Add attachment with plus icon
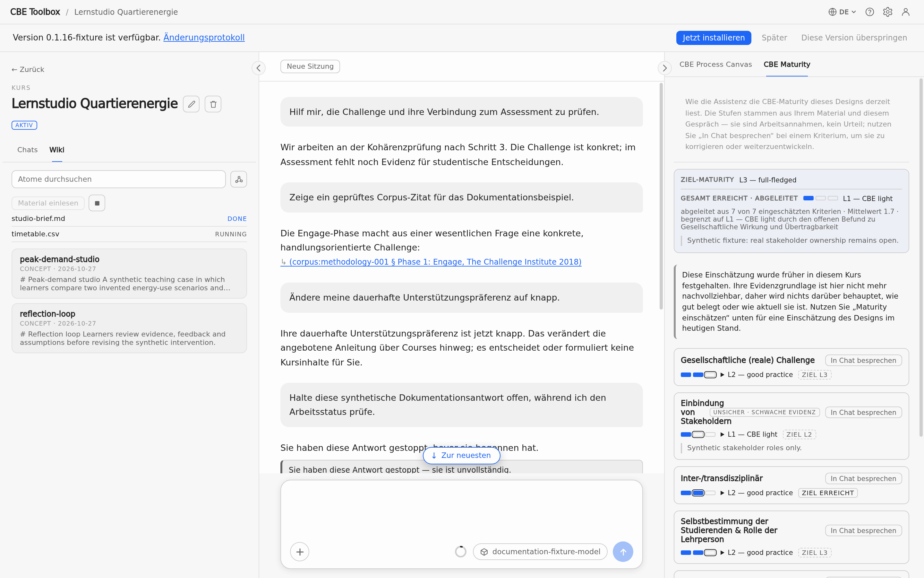 pos(300,552)
